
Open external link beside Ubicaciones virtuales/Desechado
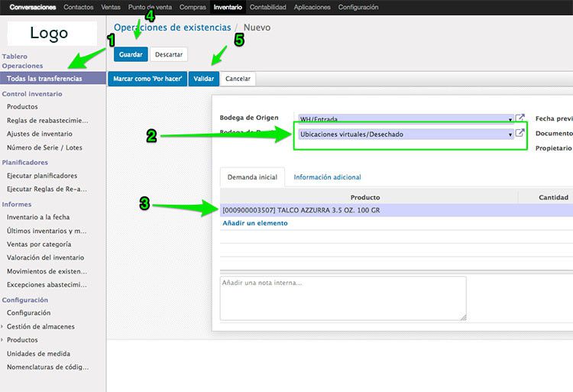[x=520, y=133]
